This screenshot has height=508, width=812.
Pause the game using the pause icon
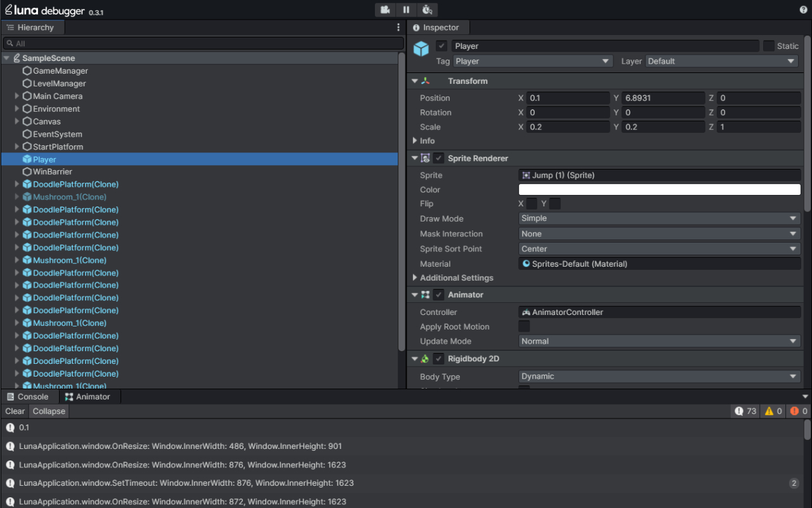406,10
